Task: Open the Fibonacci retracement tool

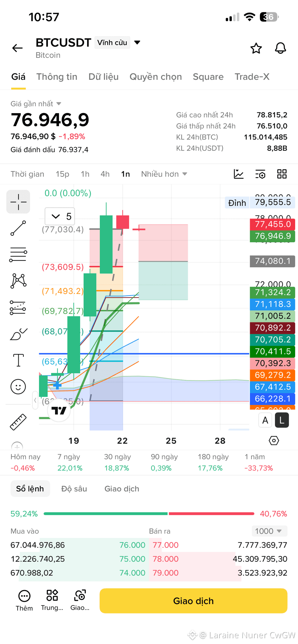Action: click(18, 254)
